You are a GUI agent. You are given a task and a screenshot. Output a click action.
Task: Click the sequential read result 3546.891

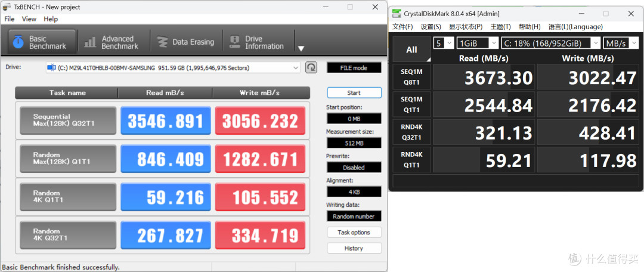(x=166, y=121)
